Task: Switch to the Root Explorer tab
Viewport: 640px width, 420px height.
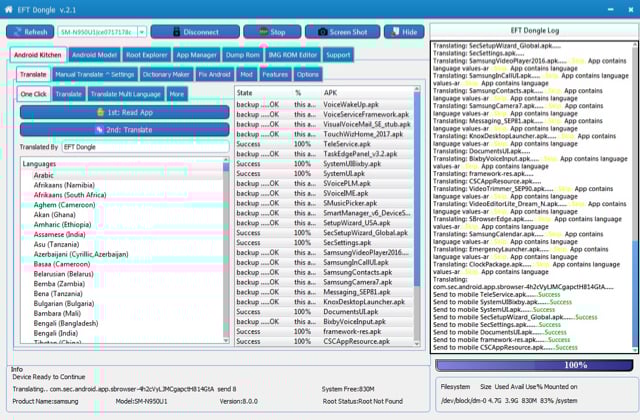Action: pos(147,55)
